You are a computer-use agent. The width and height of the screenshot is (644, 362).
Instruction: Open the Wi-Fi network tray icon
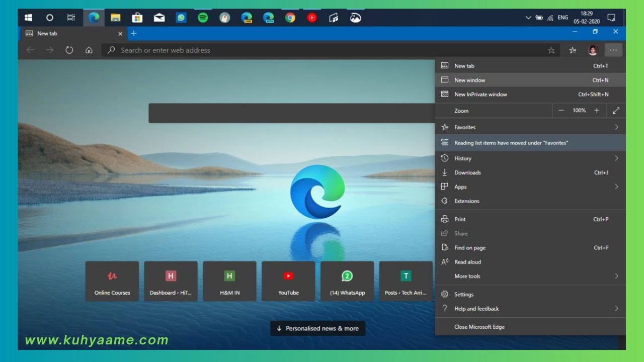(x=550, y=18)
